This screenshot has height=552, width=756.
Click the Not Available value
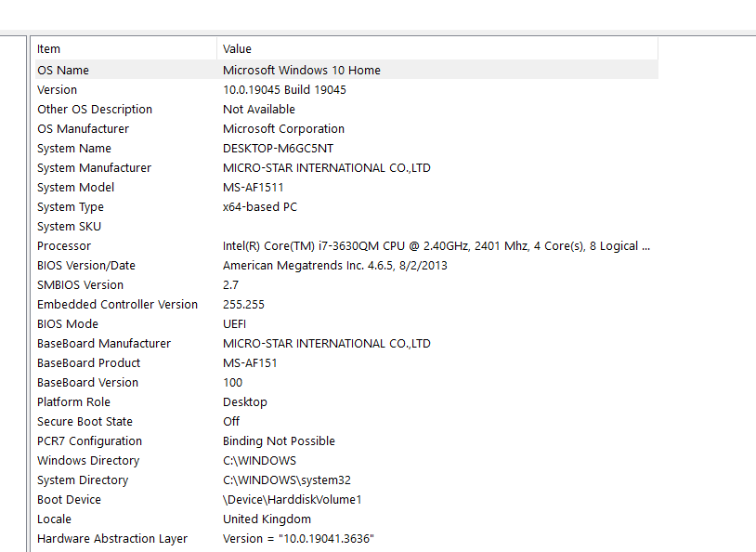(259, 109)
